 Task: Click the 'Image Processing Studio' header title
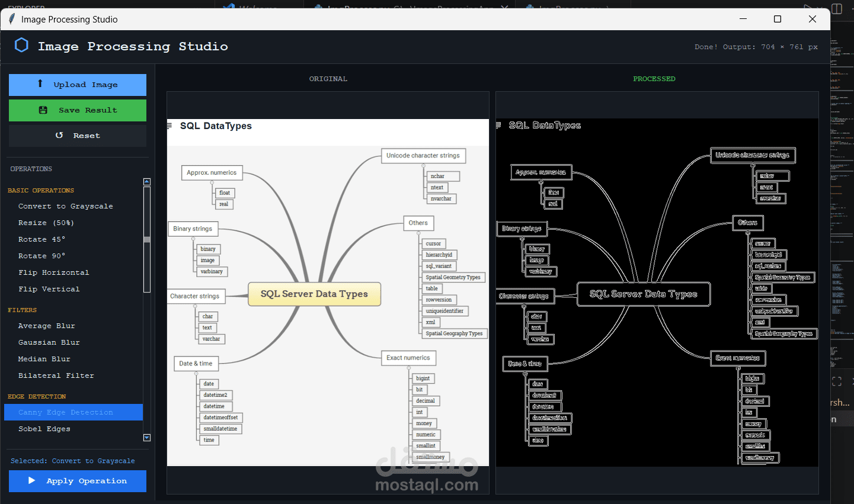point(133,46)
